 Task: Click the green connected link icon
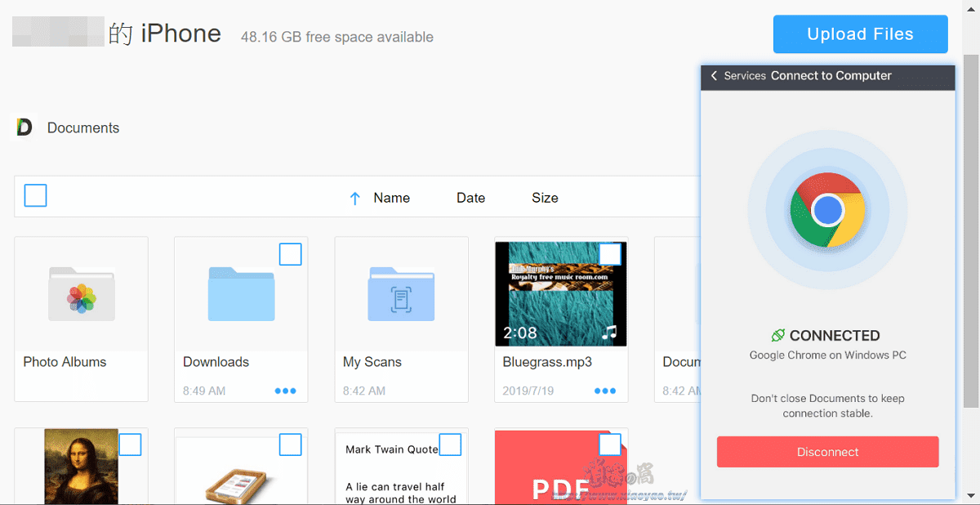tap(778, 335)
